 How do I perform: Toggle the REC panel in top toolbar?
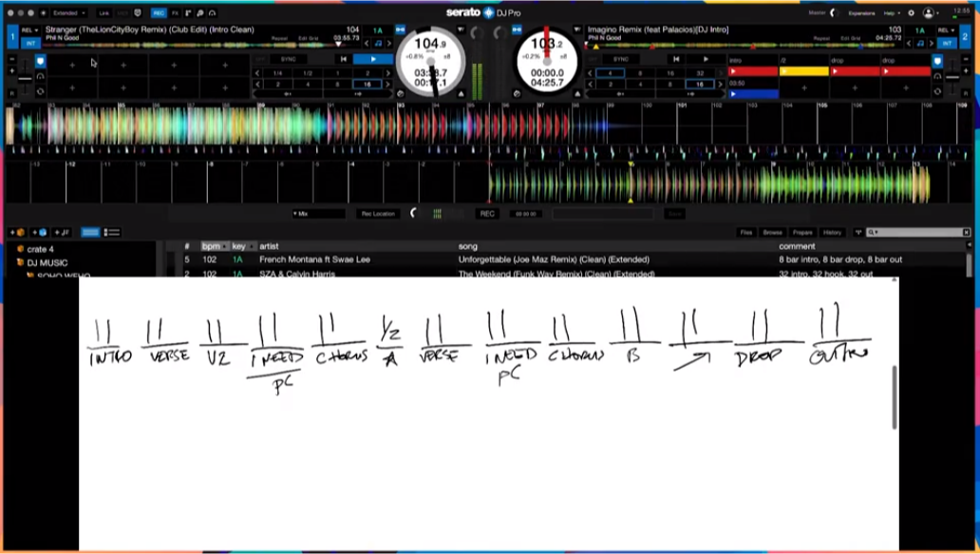(159, 12)
